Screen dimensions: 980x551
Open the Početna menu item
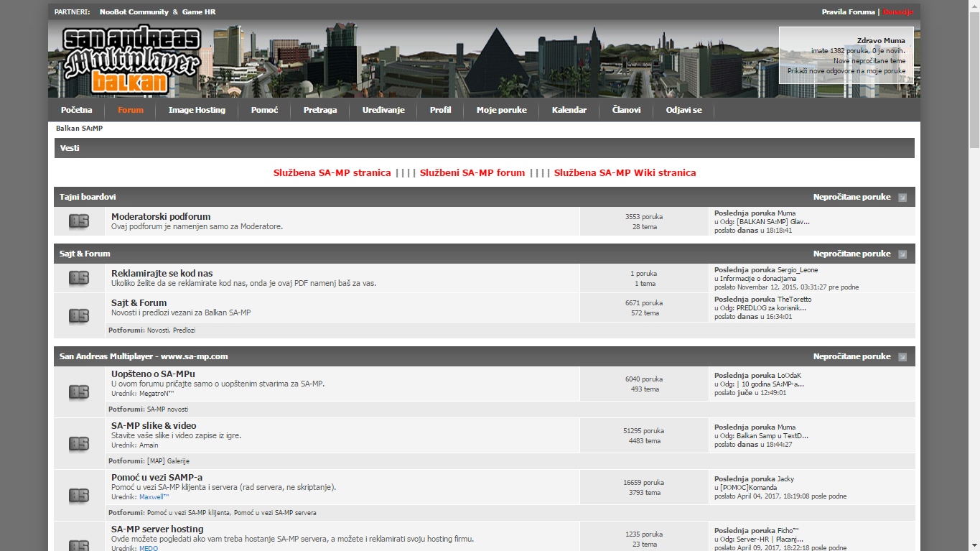(x=77, y=110)
